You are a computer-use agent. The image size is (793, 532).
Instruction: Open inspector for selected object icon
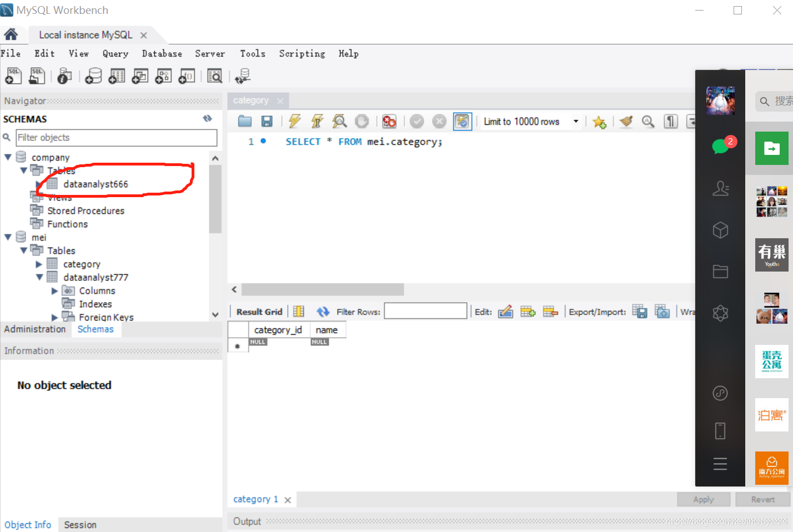[x=64, y=76]
